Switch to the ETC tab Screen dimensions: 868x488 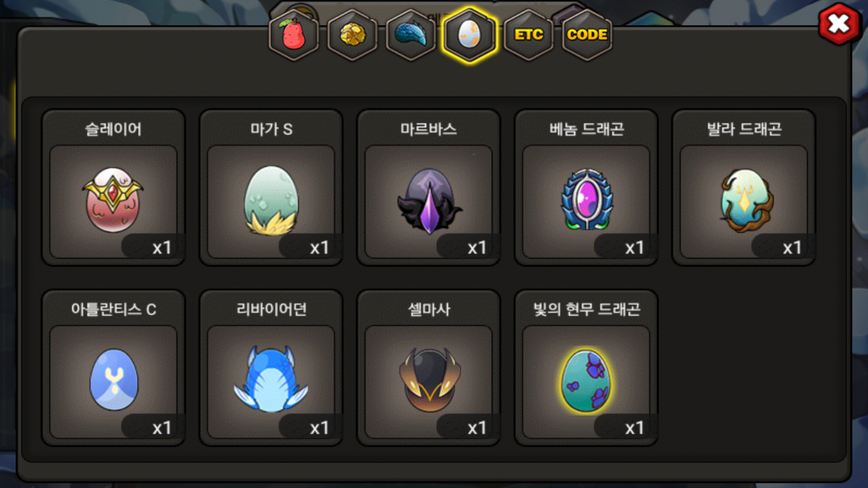click(x=528, y=35)
